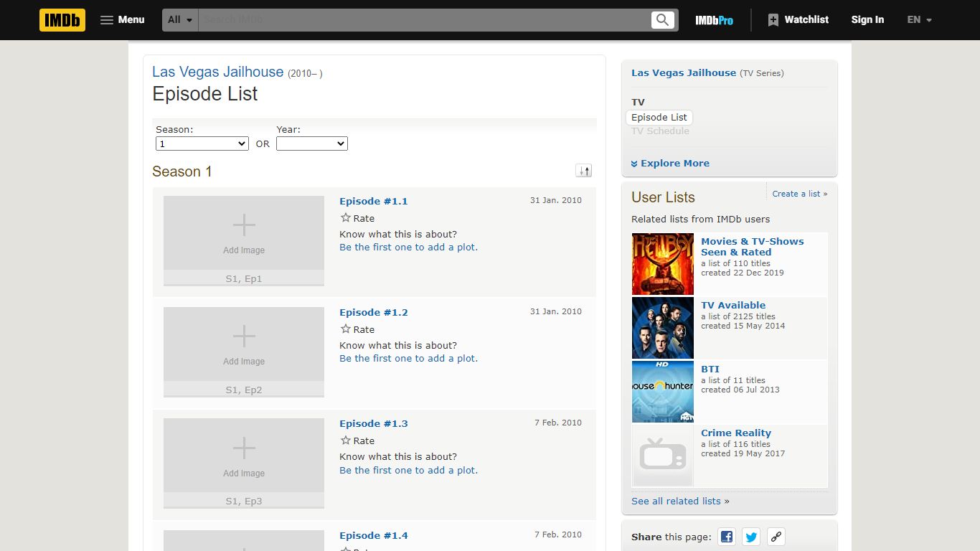The width and height of the screenshot is (980, 551).
Task: Click the 31 Jan. 2010 airdate of Episode #1.1
Action: [x=556, y=200]
